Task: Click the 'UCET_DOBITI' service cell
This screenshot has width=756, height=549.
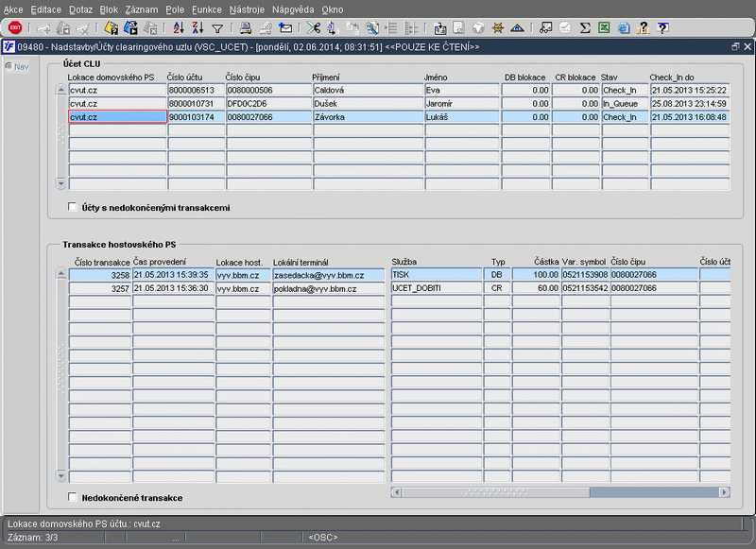Action: click(436, 288)
